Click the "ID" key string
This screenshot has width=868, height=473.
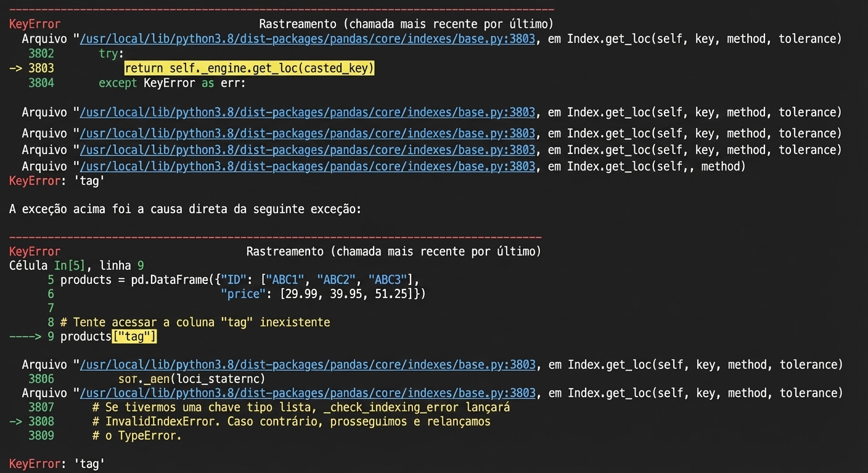pos(234,280)
